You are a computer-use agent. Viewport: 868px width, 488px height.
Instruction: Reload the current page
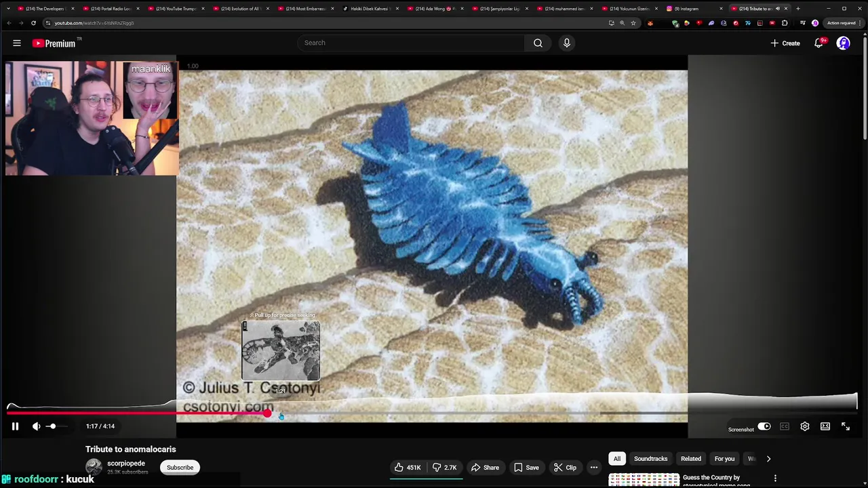[33, 23]
